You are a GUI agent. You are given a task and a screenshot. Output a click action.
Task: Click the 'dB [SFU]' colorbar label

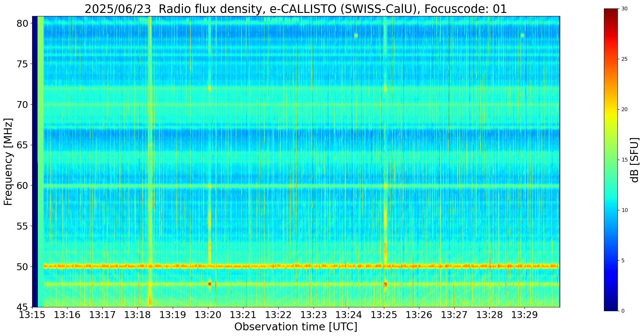click(635, 160)
